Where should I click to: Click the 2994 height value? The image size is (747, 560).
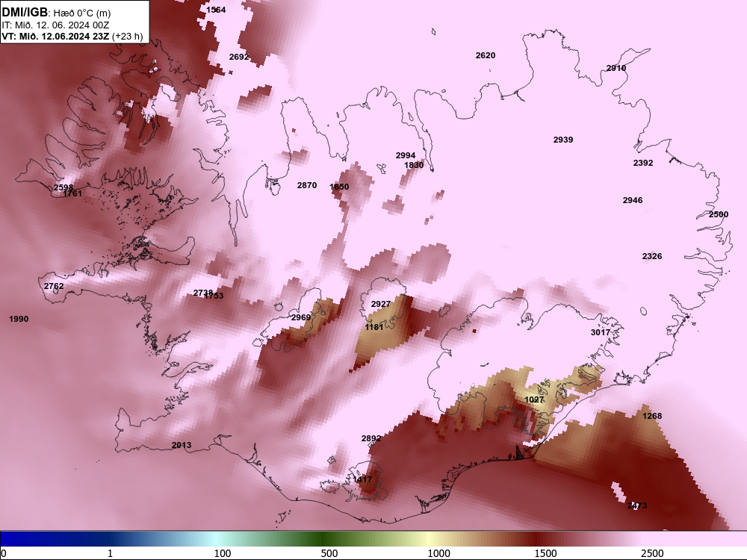pos(406,155)
